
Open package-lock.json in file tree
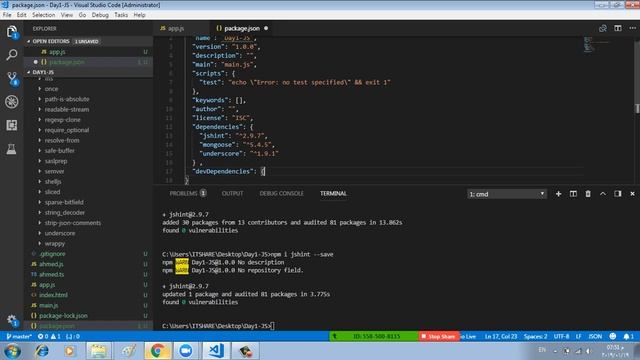[63, 316]
